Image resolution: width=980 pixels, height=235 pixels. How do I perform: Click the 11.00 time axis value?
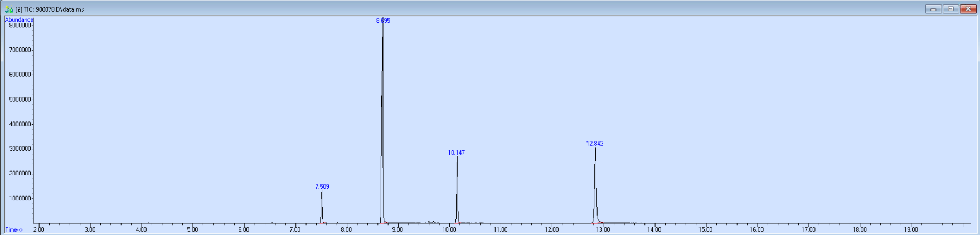(501, 229)
